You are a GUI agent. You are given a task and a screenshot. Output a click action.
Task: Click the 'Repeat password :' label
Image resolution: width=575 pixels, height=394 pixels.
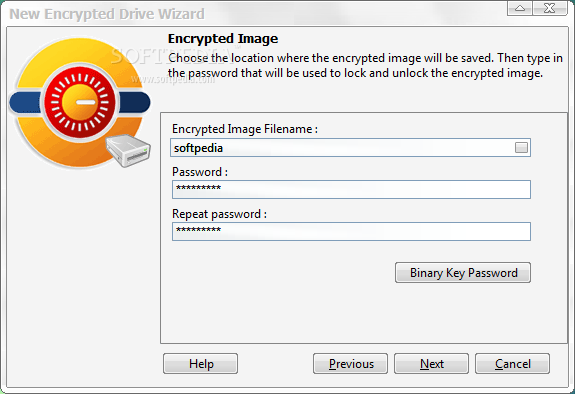point(219,214)
